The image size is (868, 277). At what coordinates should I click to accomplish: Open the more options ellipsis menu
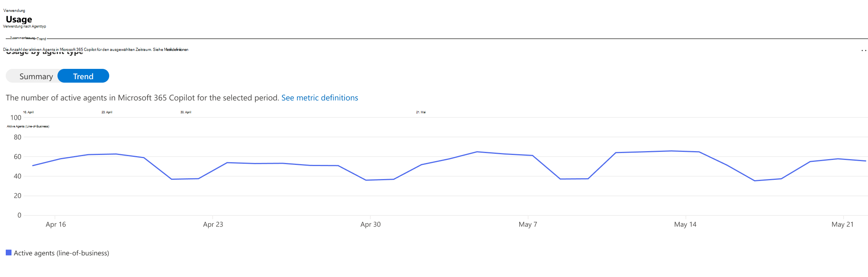click(x=864, y=51)
